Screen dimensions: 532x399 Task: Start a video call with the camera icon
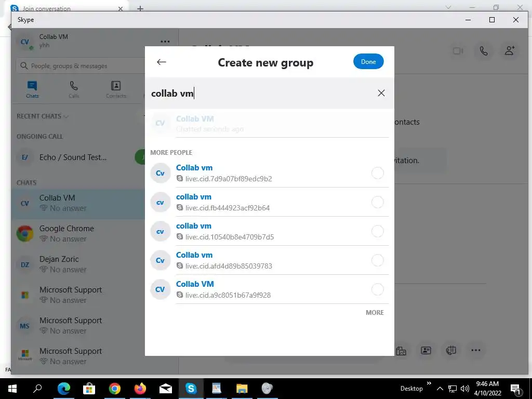point(458,51)
